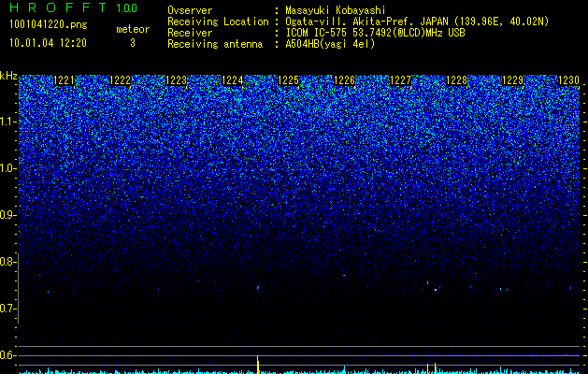
Task: Click the 1222 time marker
Action: point(120,80)
